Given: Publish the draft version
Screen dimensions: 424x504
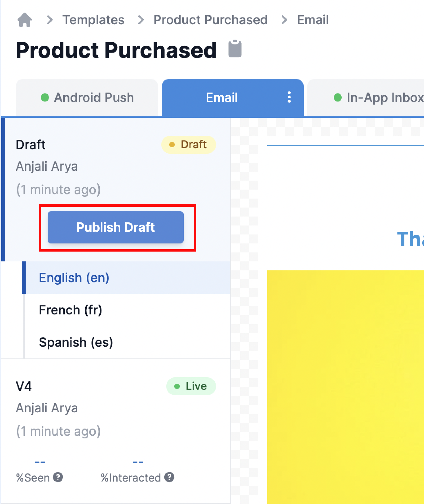Looking at the screenshot, I should [x=116, y=227].
